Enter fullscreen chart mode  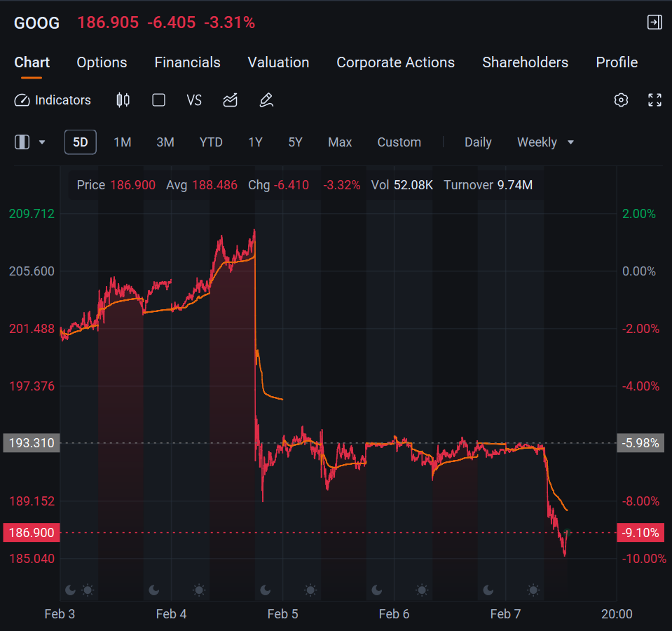coord(654,100)
